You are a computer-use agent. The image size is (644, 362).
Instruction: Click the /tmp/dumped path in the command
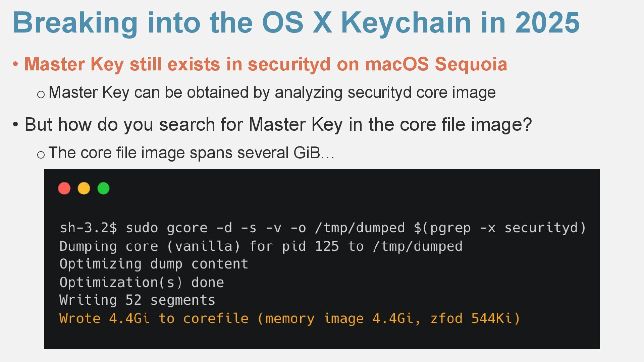(360, 228)
